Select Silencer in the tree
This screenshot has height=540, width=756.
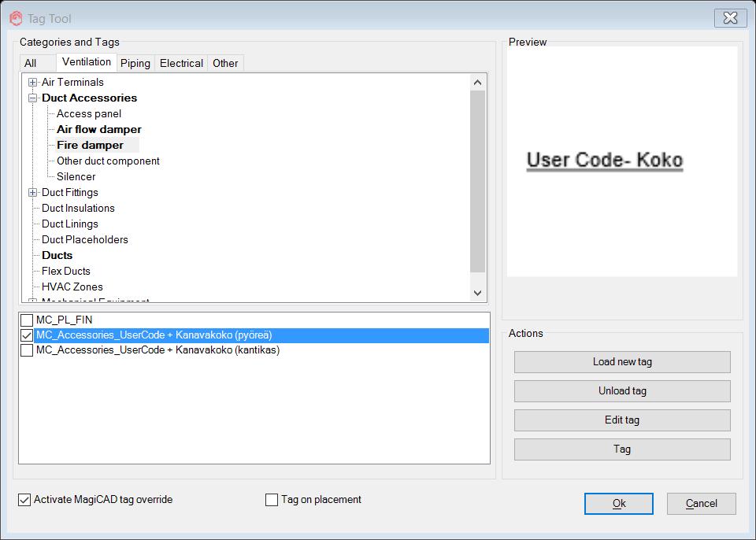point(76,177)
